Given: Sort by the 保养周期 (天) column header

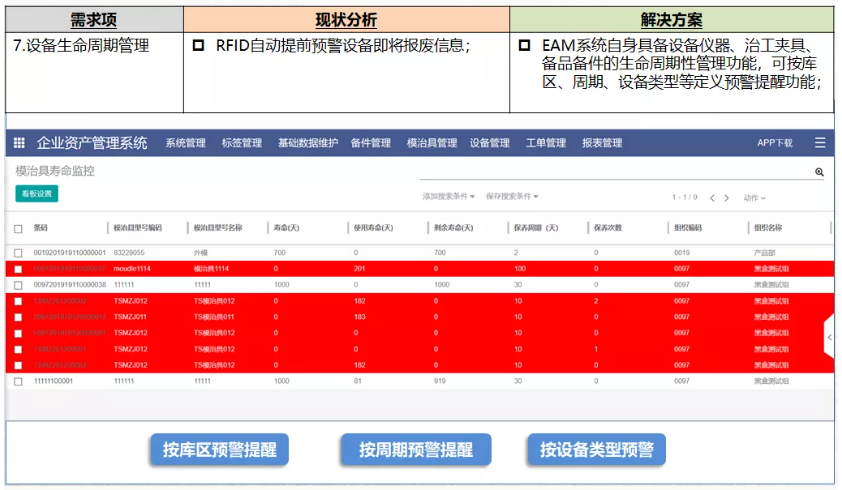Looking at the screenshot, I should click(536, 228).
